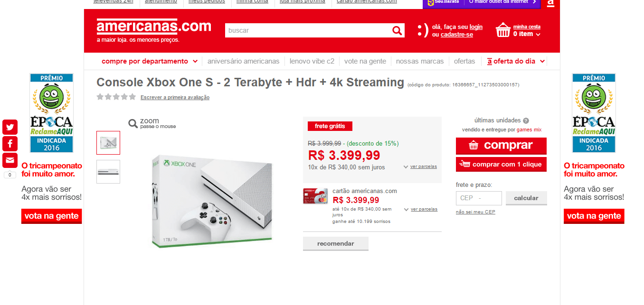Image resolution: width=644 pixels, height=305 pixels.
Task: Click the americanas.com logo
Action: tap(154, 28)
